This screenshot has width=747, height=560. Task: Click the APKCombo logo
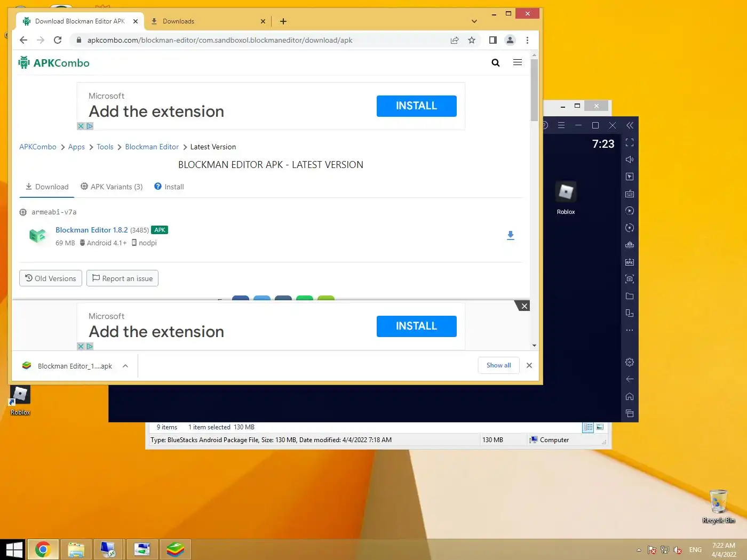tap(54, 63)
